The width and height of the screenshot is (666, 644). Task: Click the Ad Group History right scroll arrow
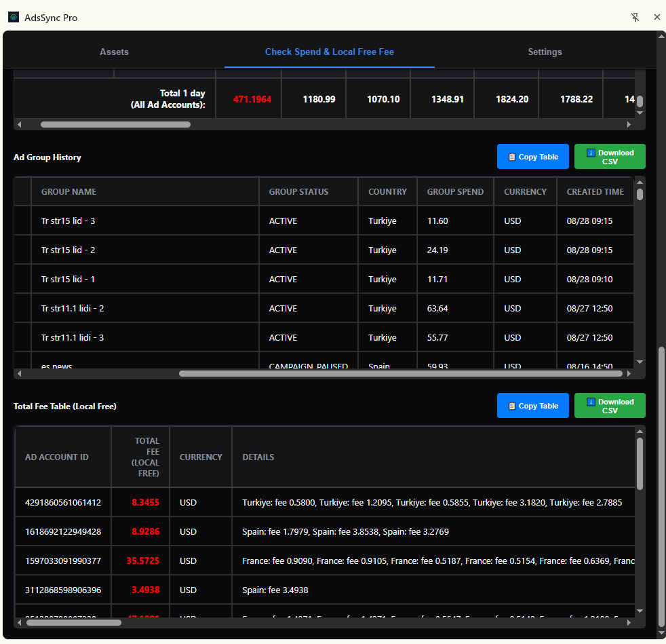(x=629, y=374)
